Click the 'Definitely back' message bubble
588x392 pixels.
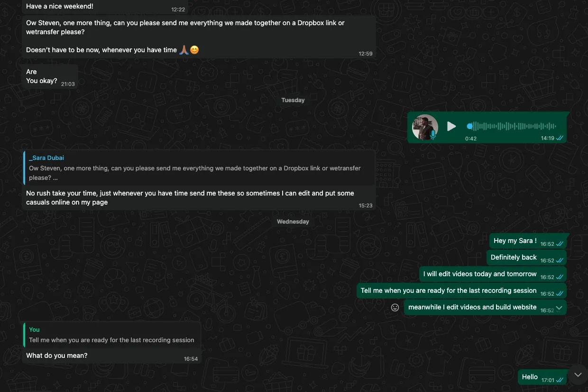tap(526, 258)
